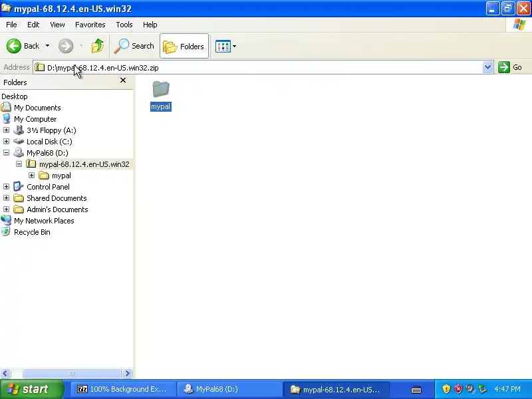
Task: Switch to 7-Zip Background Extraction taskbar button
Action: coord(123,389)
